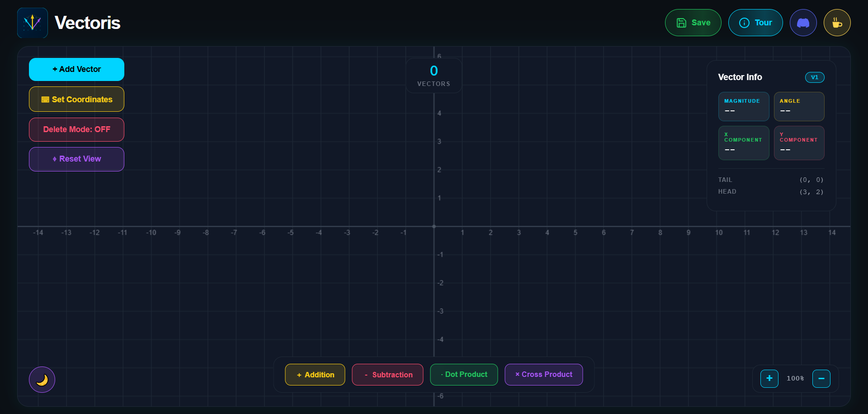Click the Vectoris title text
The height and width of the screenshot is (414, 868).
click(87, 23)
